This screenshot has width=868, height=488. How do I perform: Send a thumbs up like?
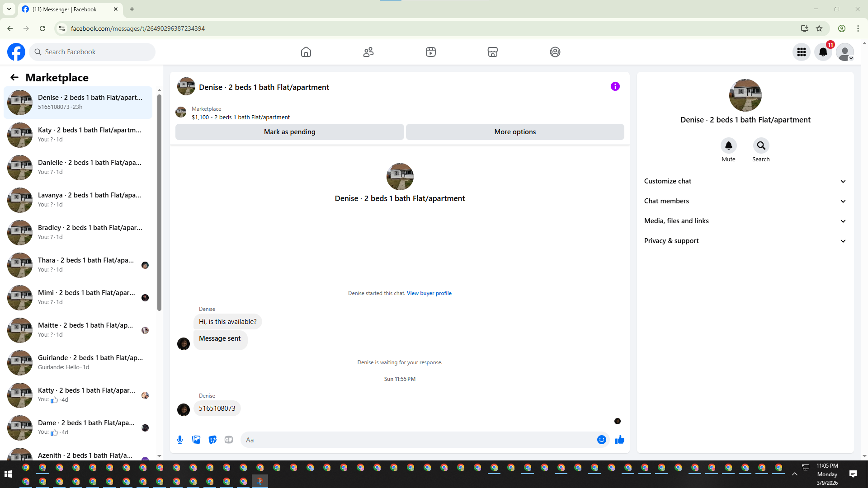click(619, 440)
